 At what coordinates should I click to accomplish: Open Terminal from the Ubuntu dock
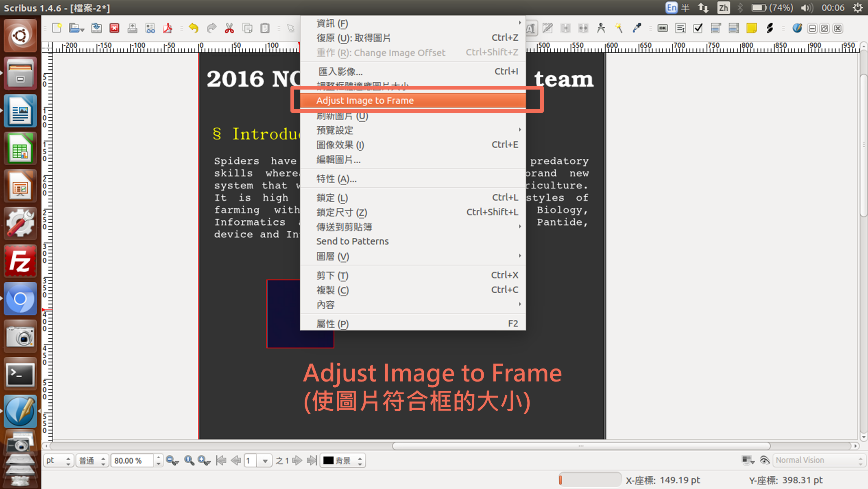coord(20,374)
